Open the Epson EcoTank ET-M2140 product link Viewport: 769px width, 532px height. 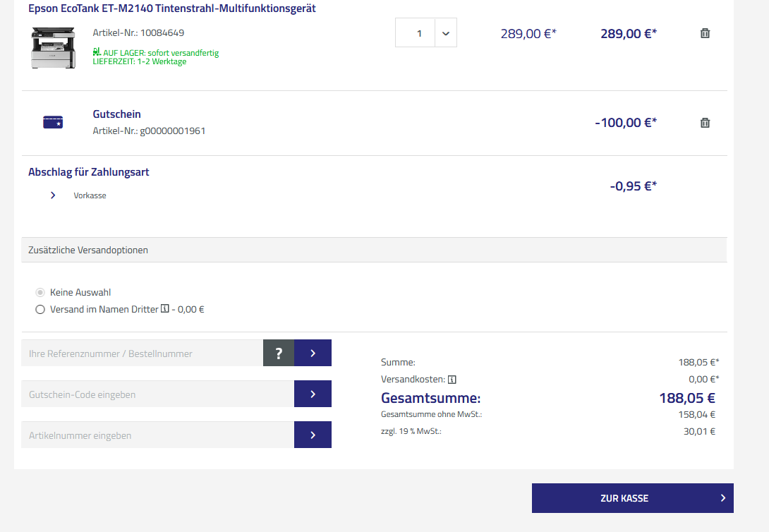click(x=172, y=9)
